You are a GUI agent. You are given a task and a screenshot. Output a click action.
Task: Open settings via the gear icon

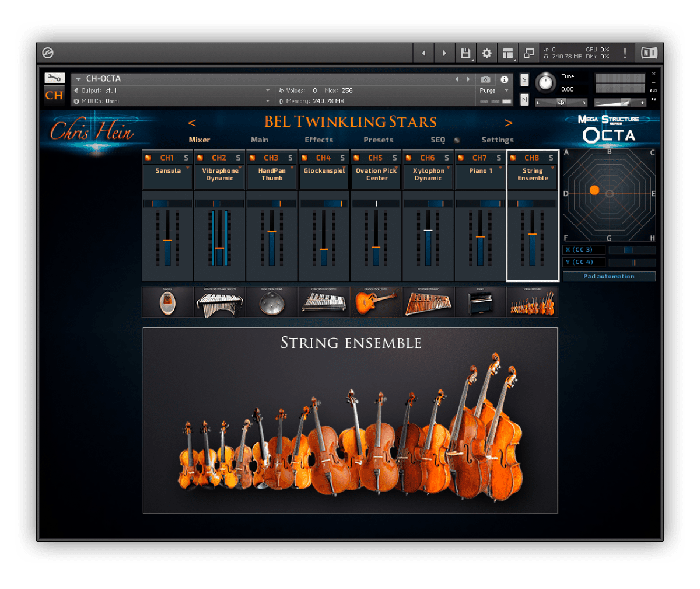[487, 53]
